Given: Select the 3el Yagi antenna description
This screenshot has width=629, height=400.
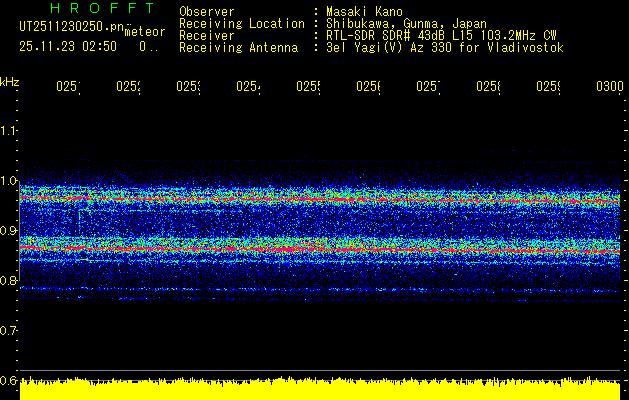Looking at the screenshot, I should [x=445, y=48].
